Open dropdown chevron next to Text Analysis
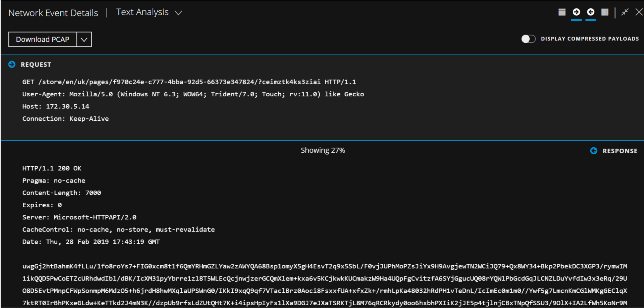Image resolution: width=644 pixels, height=308 pixels. coord(178,13)
